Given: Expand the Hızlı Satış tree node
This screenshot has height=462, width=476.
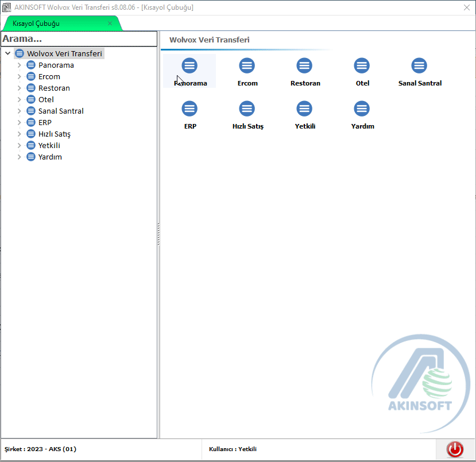Looking at the screenshot, I should pyautogui.click(x=19, y=134).
